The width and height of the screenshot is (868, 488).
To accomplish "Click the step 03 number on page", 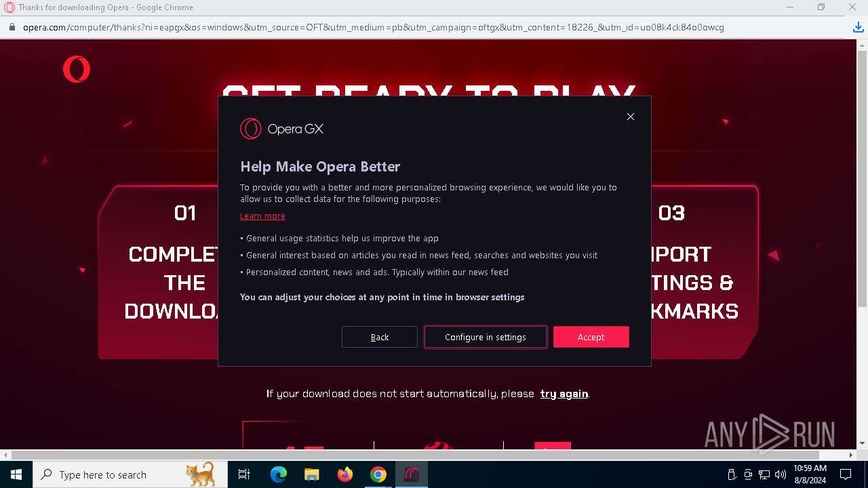I will tap(671, 213).
